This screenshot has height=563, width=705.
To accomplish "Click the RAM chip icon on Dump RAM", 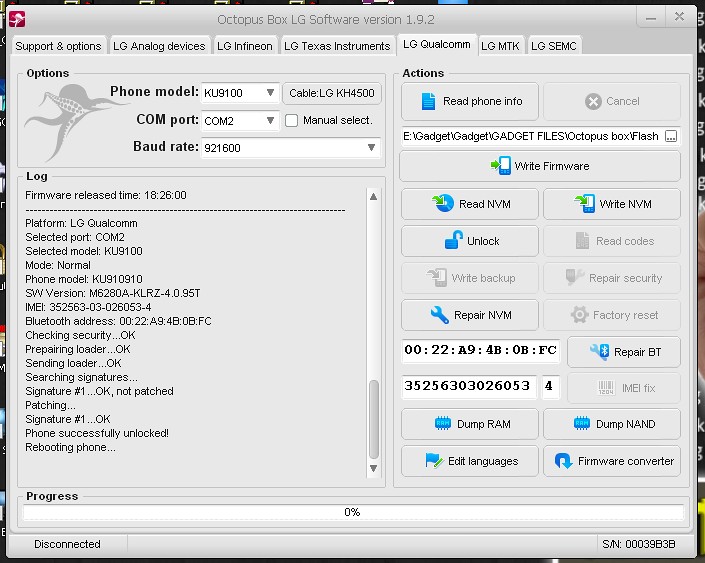I will 442,424.
